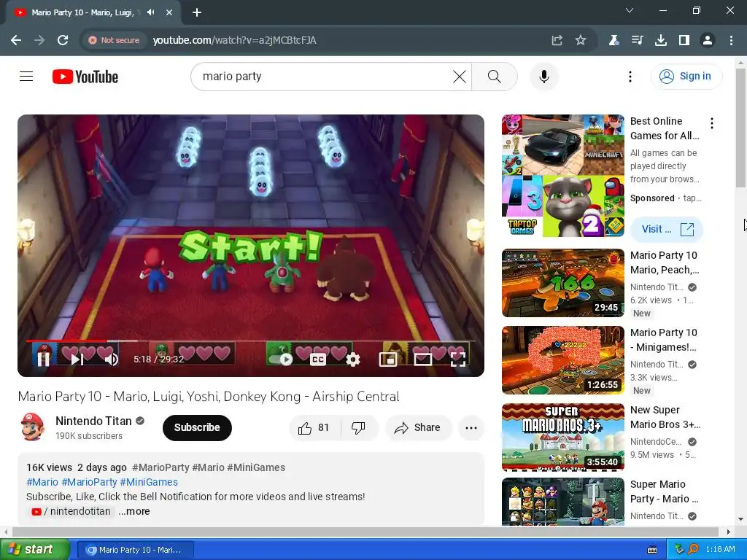Open video settings gear
This screenshot has height=560, width=747.
click(353, 359)
